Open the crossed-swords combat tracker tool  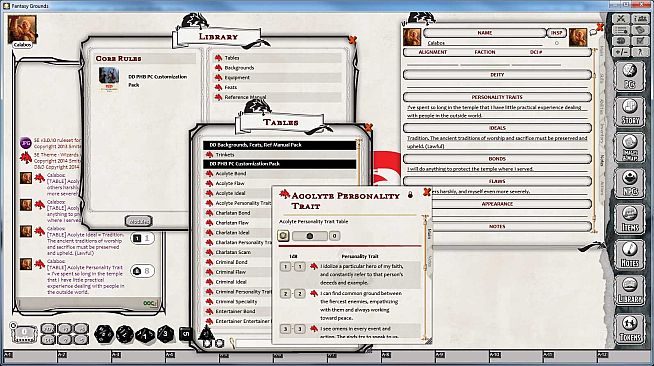pos(621,19)
